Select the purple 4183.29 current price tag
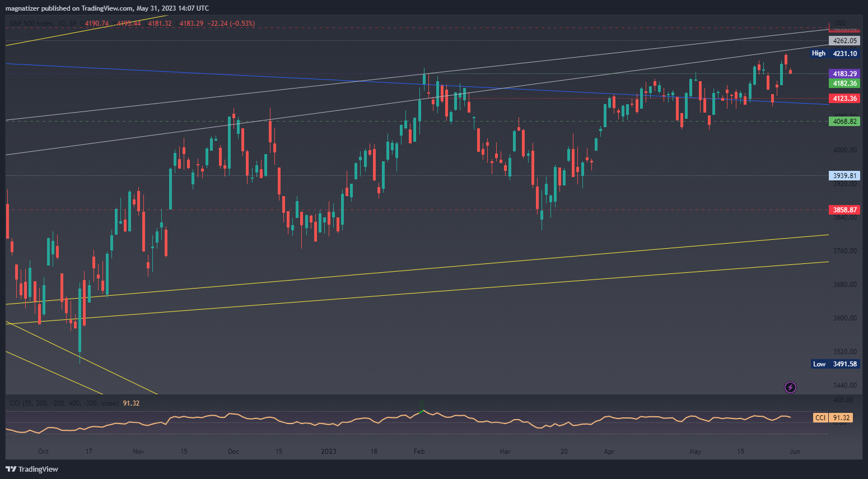 coord(844,74)
